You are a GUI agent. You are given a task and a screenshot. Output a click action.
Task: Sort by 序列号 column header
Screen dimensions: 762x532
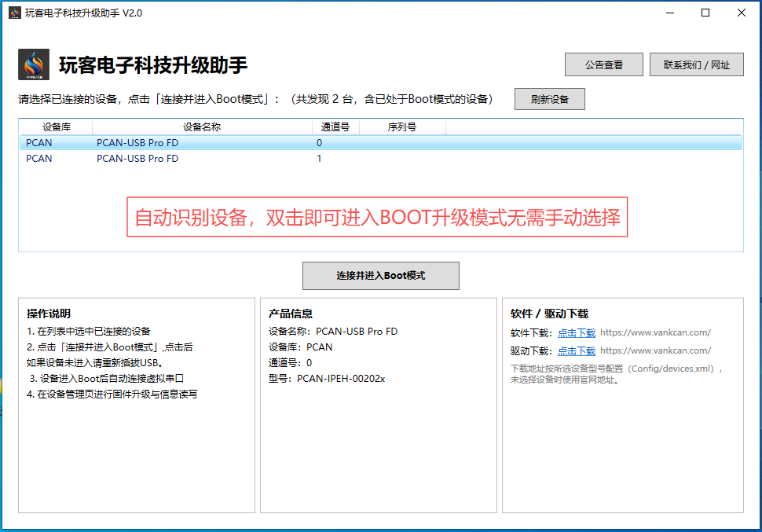(402, 127)
